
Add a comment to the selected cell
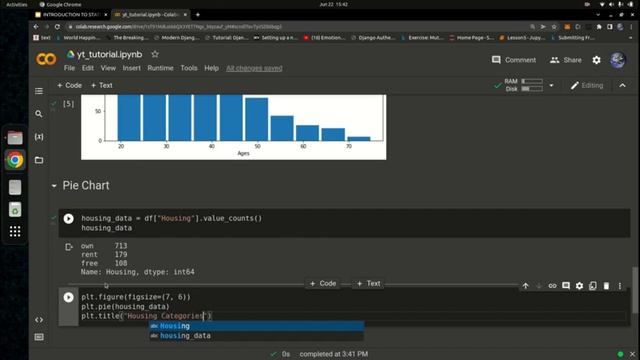point(566,286)
